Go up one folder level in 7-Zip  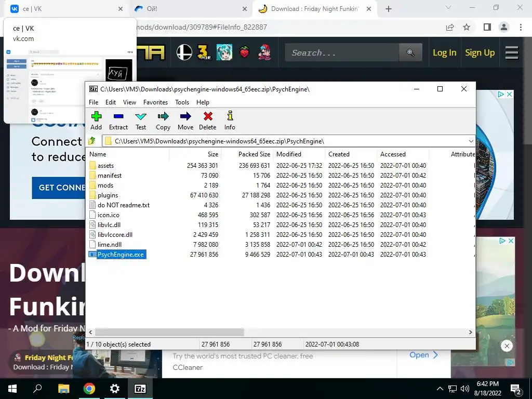pyautogui.click(x=92, y=141)
